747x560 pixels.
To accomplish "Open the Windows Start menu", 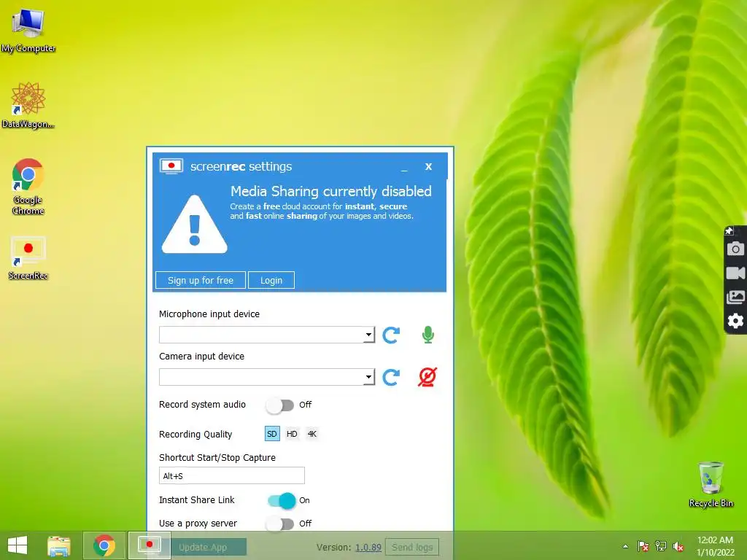I will pos(18,545).
